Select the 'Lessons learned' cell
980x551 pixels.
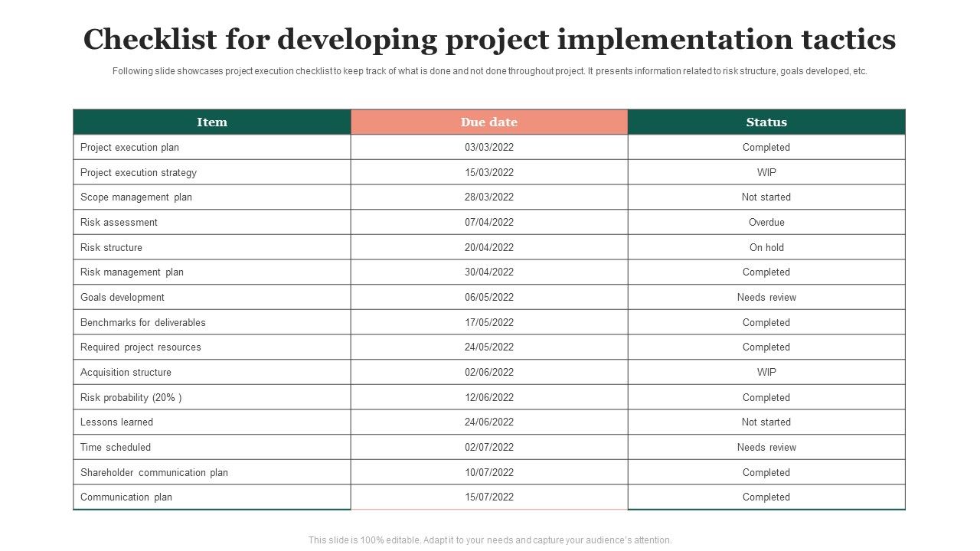point(212,422)
